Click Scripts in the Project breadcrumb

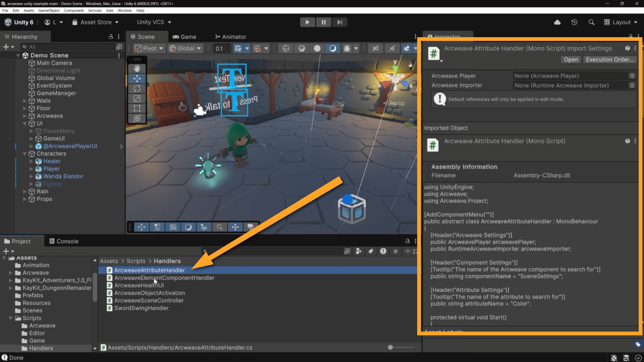tap(136, 261)
